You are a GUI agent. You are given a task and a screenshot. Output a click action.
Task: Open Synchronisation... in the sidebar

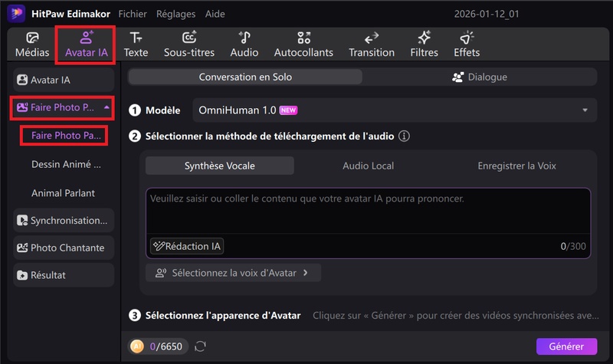click(64, 221)
